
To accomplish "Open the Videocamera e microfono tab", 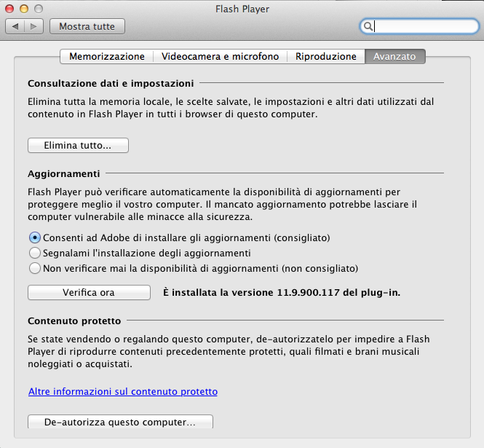I will coord(219,56).
